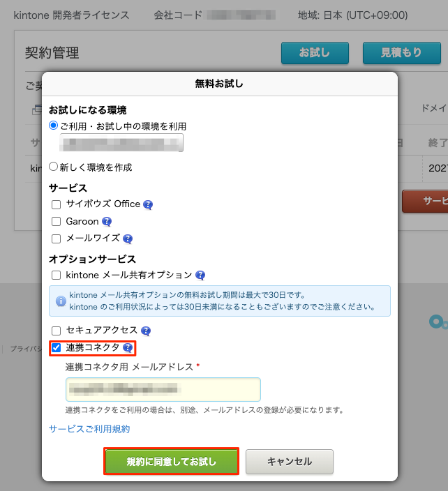
Task: Open the サービスご利用規約 link
Action: (x=89, y=429)
